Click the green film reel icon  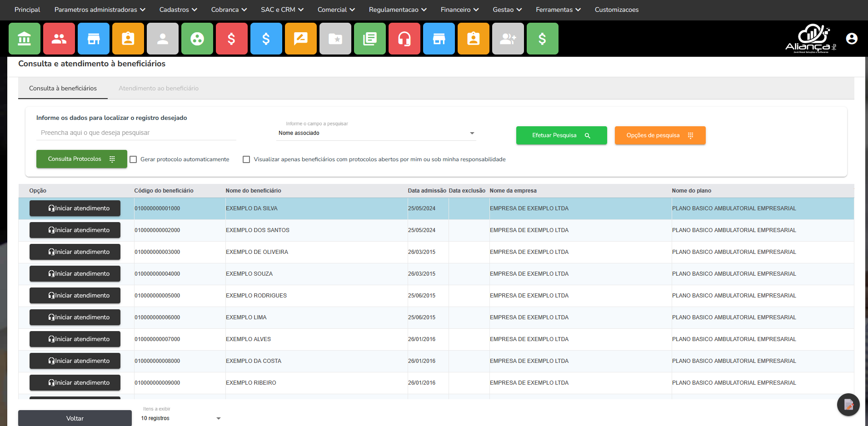pos(197,39)
